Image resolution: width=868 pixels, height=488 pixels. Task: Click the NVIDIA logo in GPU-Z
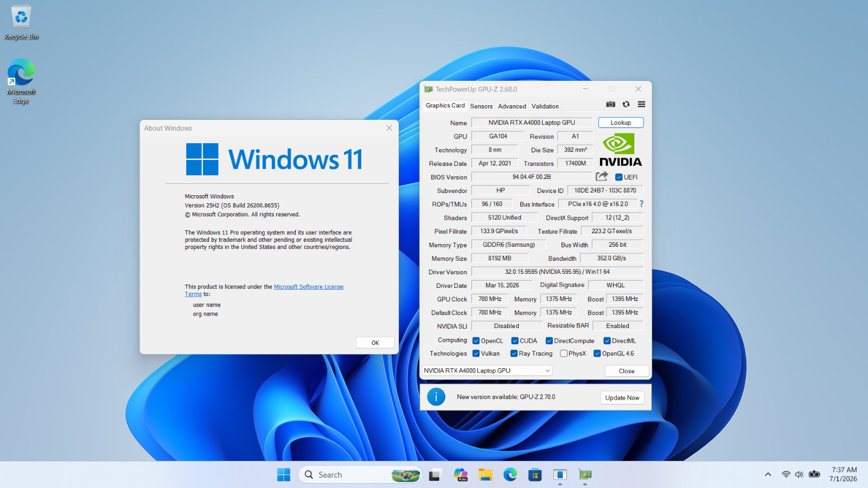click(x=620, y=150)
